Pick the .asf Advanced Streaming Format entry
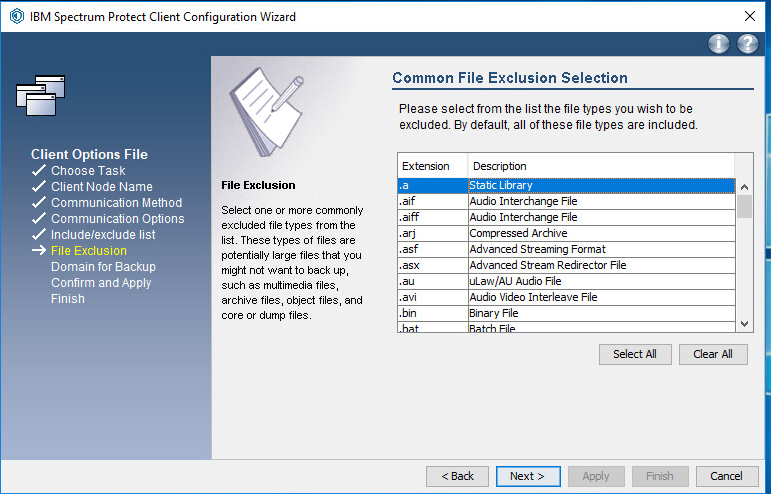 (x=565, y=249)
